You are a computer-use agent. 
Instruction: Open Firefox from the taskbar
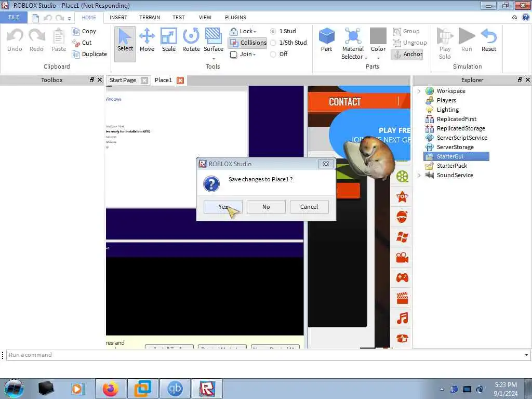coord(111,389)
